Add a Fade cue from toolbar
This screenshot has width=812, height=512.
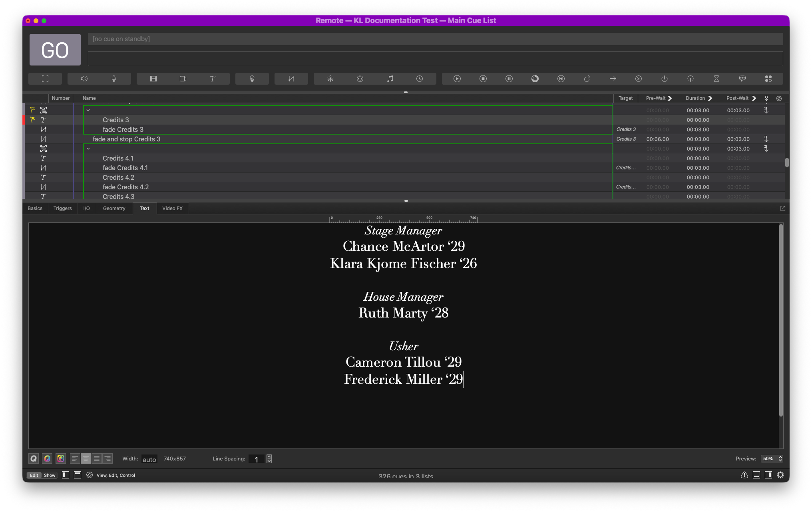coord(291,79)
